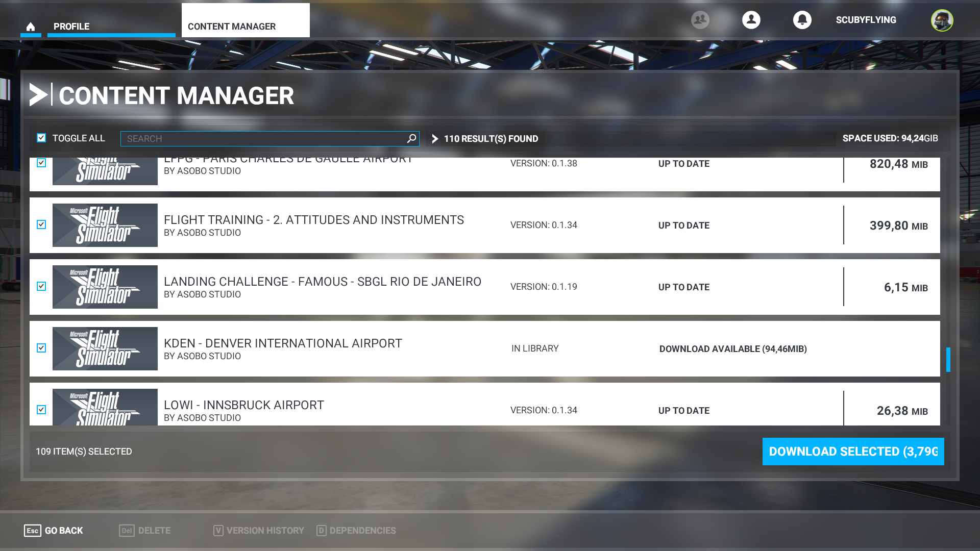Click Download Selected button
Image resolution: width=980 pixels, height=551 pixels.
point(853,452)
